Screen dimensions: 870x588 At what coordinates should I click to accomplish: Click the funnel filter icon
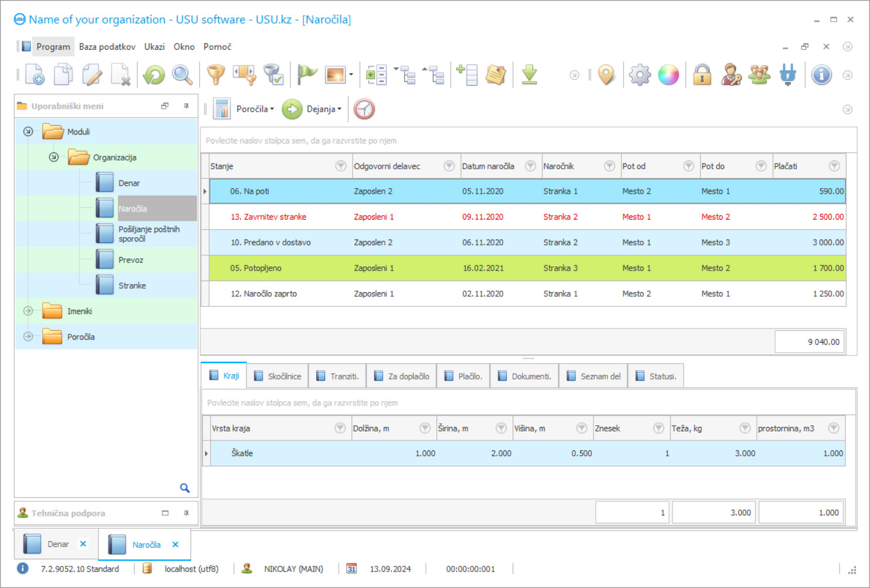(x=216, y=75)
